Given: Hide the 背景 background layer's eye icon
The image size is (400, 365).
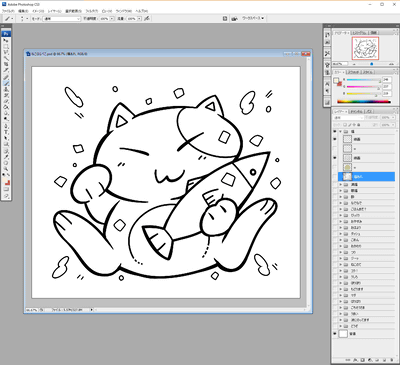Looking at the screenshot, I should (x=335, y=334).
